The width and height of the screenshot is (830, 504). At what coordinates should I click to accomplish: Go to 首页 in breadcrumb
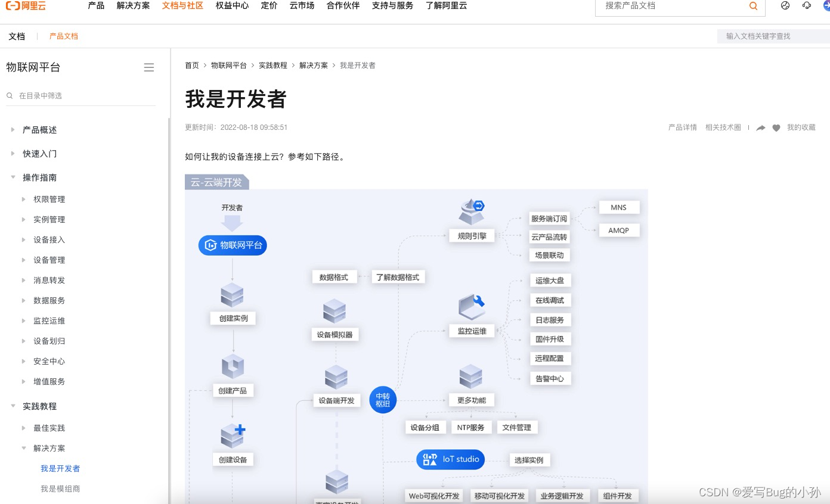pyautogui.click(x=192, y=66)
